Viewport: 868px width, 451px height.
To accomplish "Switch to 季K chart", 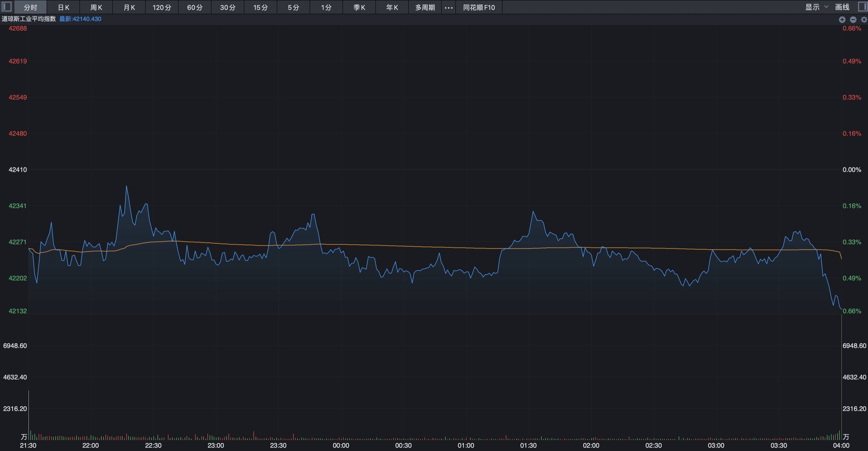I will [359, 7].
